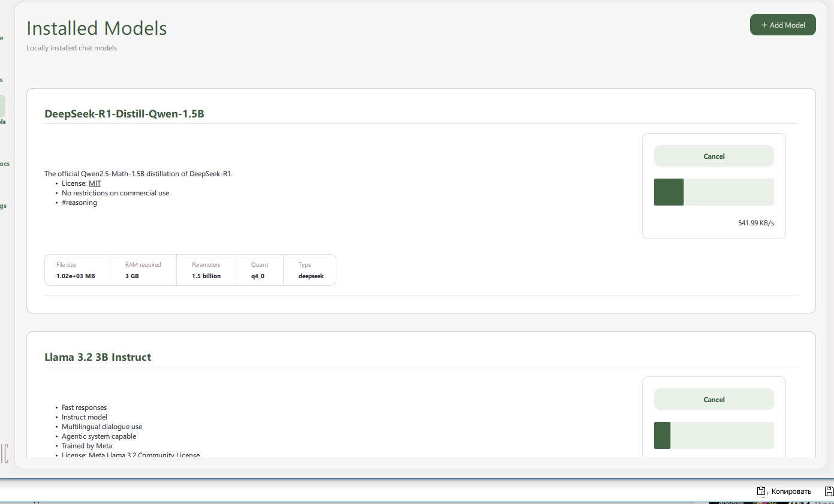Click the copy icon beside Копировать

click(x=761, y=491)
